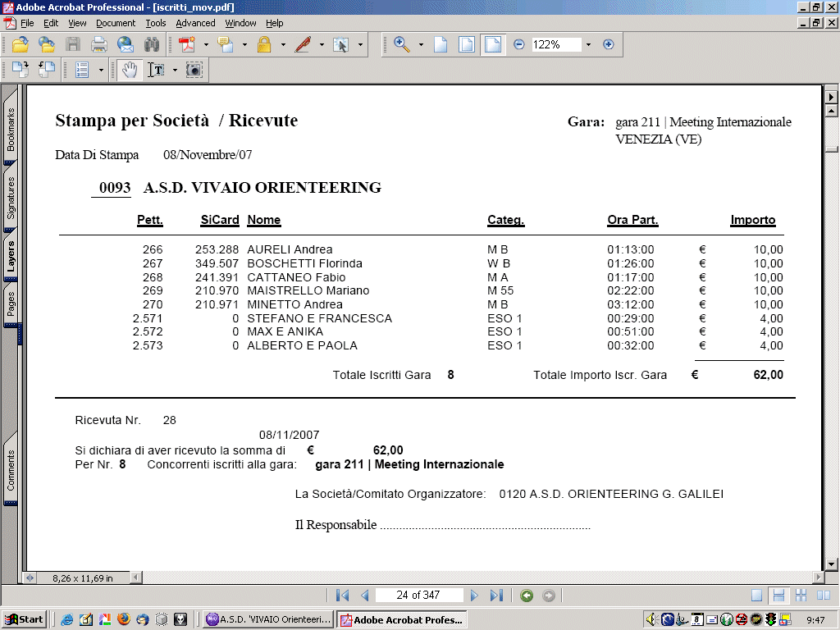The image size is (840, 630).
Task: Set view to Fit Width icon
Action: [x=493, y=44]
